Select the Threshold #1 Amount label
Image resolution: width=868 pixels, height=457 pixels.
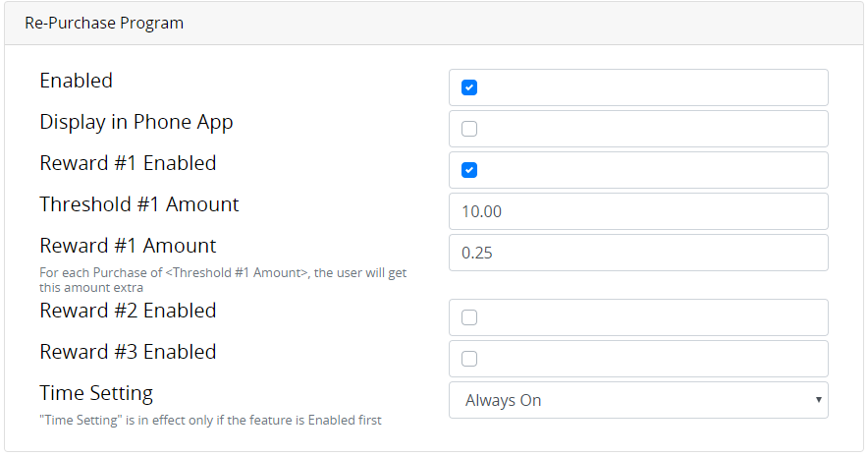(139, 204)
